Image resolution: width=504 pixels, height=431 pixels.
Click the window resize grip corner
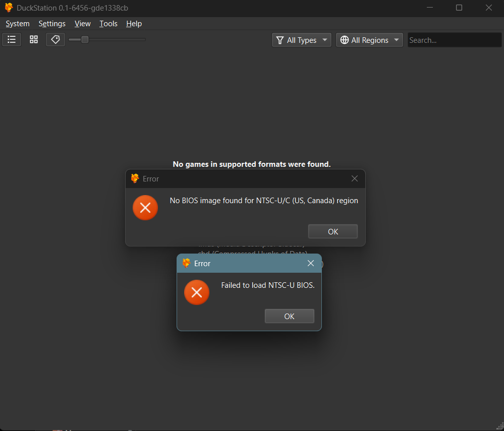[x=500, y=426]
